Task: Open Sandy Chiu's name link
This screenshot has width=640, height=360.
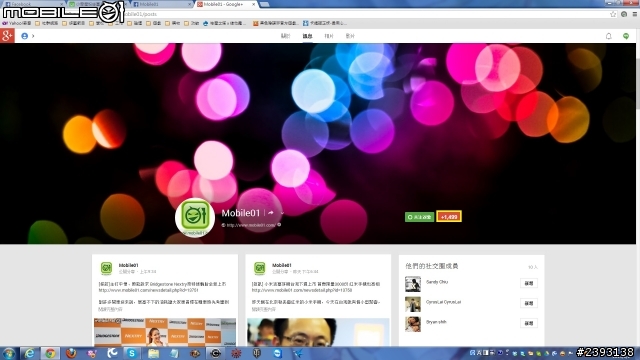Action: (437, 282)
